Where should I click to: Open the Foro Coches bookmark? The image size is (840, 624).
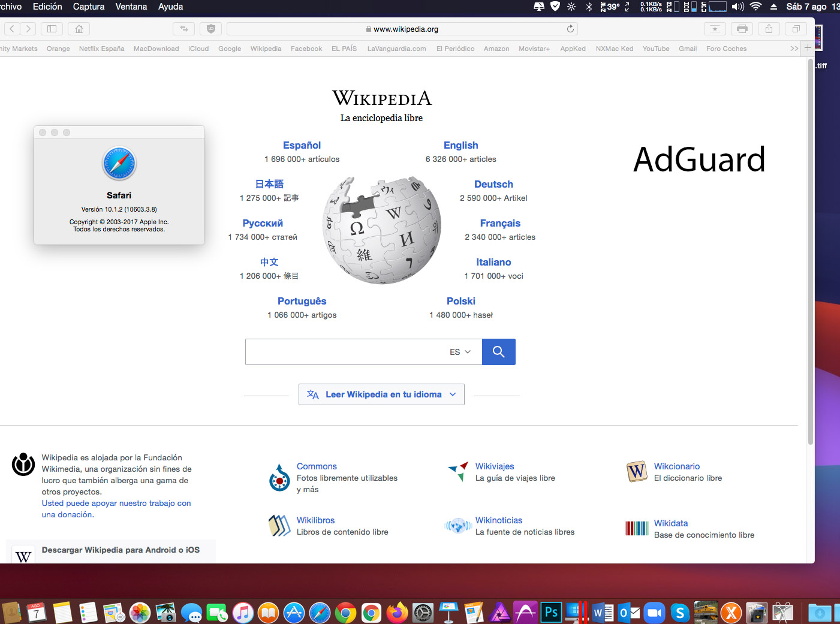coord(726,49)
